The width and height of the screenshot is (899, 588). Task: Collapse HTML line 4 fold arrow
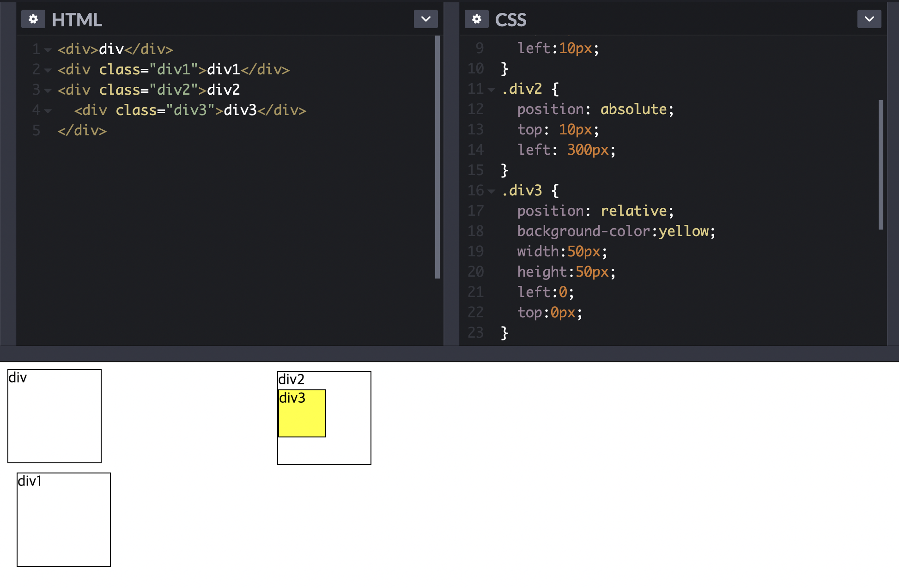click(48, 111)
